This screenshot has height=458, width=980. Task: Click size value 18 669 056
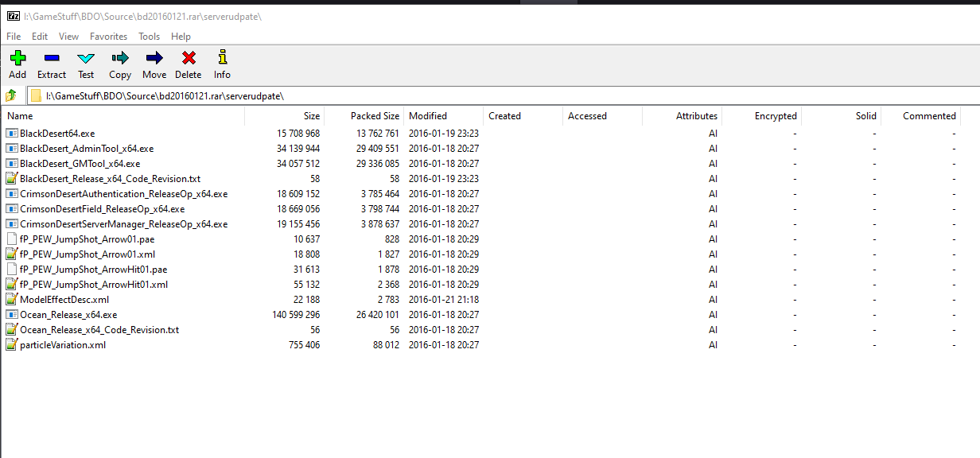pyautogui.click(x=298, y=209)
